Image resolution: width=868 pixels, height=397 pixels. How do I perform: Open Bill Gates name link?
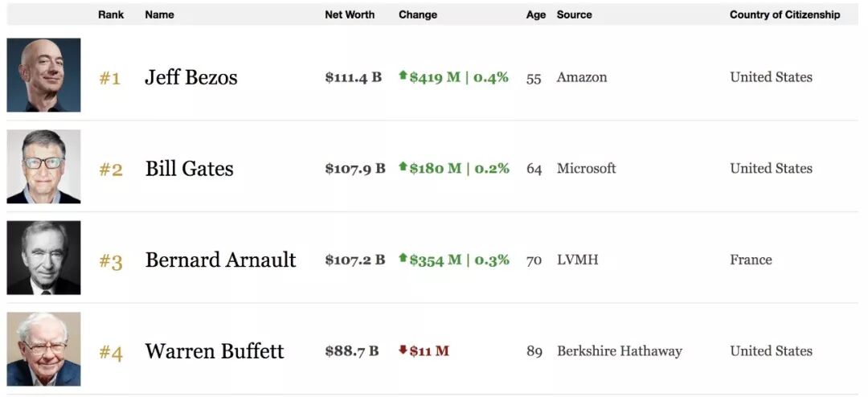(x=190, y=169)
